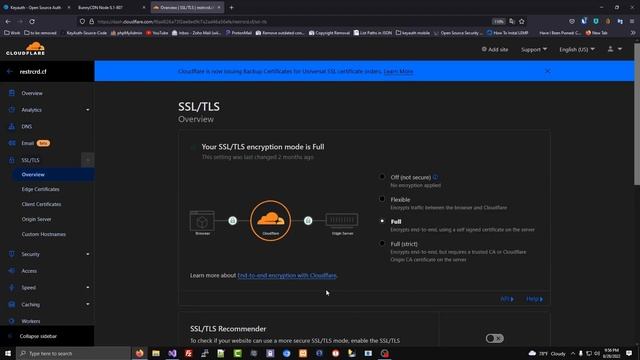Open the YouTube bookmark
Viewport: 640px width, 360px height.
coord(157,33)
